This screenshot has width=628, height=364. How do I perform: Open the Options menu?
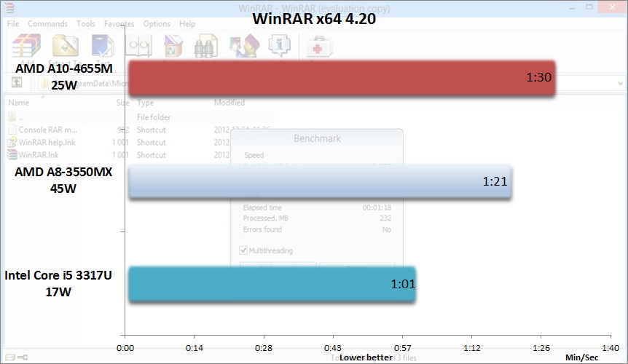coord(157,23)
